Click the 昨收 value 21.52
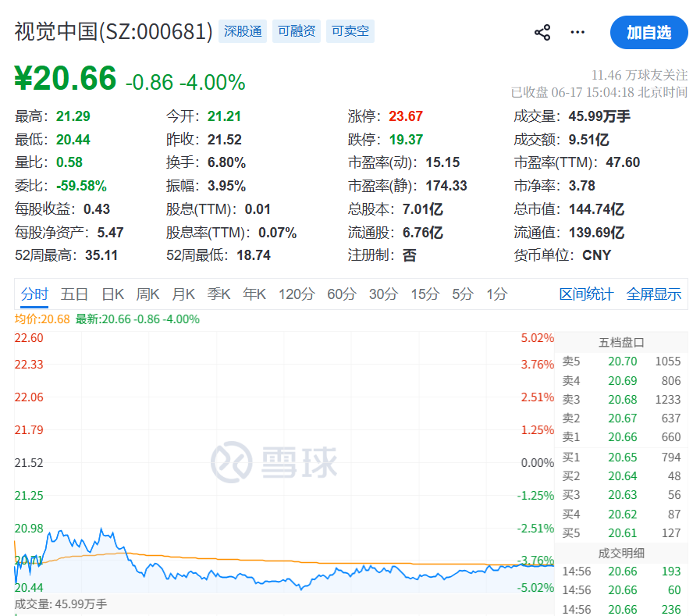The height and width of the screenshot is (616, 700). pos(225,140)
